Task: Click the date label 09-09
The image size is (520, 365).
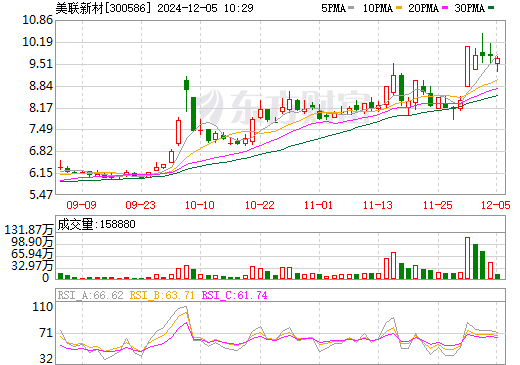Action: point(81,205)
